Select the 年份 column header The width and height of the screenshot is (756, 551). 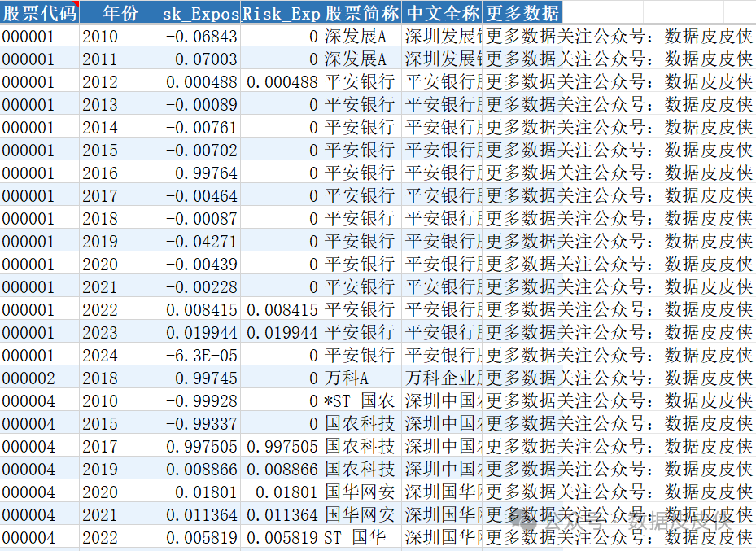[x=120, y=12]
